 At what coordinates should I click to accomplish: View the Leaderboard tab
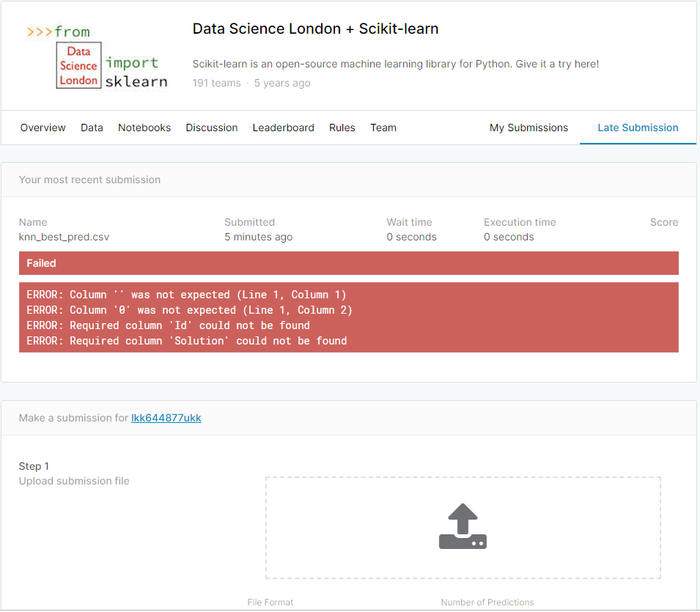pos(284,128)
